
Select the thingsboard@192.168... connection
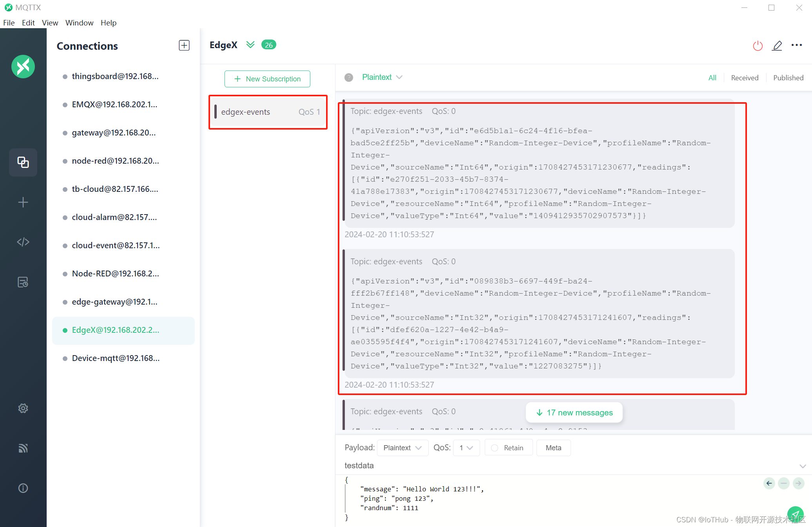pyautogui.click(x=123, y=76)
